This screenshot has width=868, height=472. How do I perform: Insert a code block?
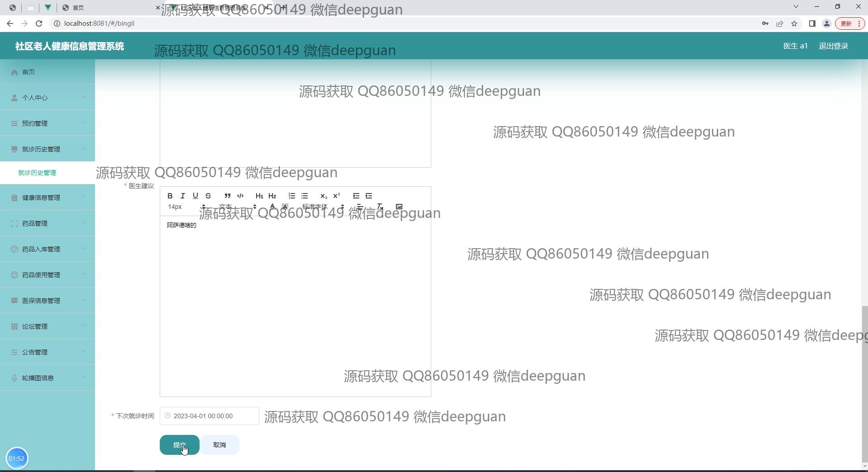pyautogui.click(x=240, y=196)
